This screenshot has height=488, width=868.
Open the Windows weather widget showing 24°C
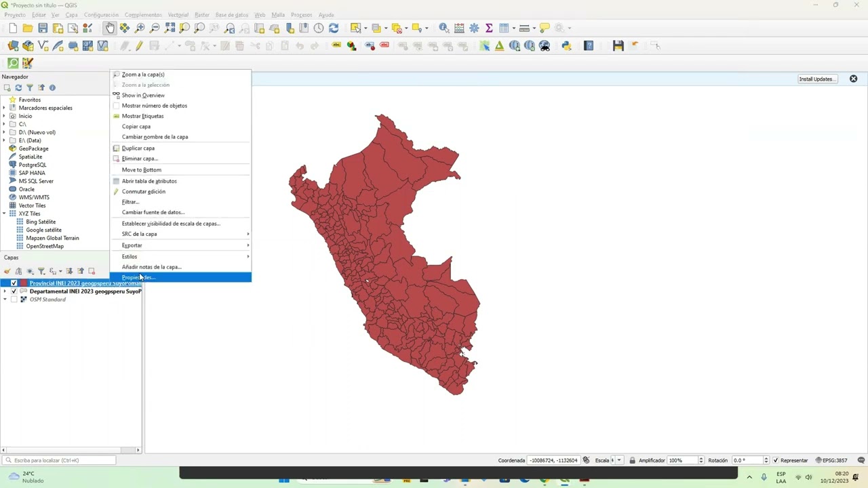[x=26, y=477]
